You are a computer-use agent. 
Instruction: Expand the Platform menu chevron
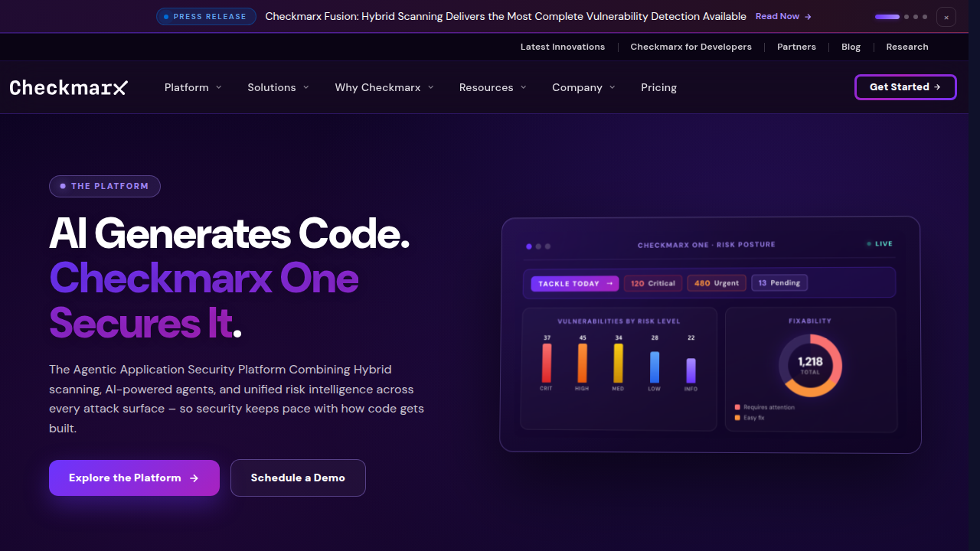219,87
